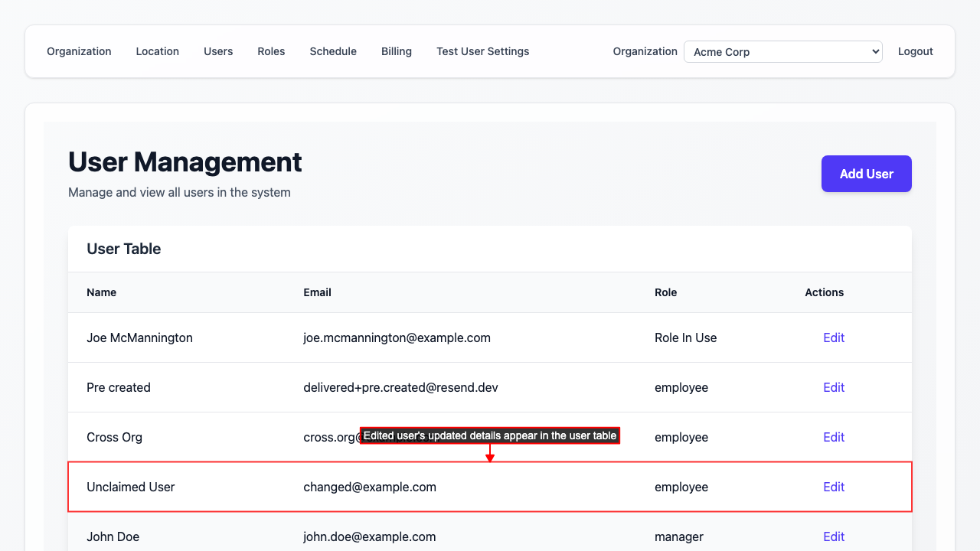Open Test User Settings page

click(482, 51)
